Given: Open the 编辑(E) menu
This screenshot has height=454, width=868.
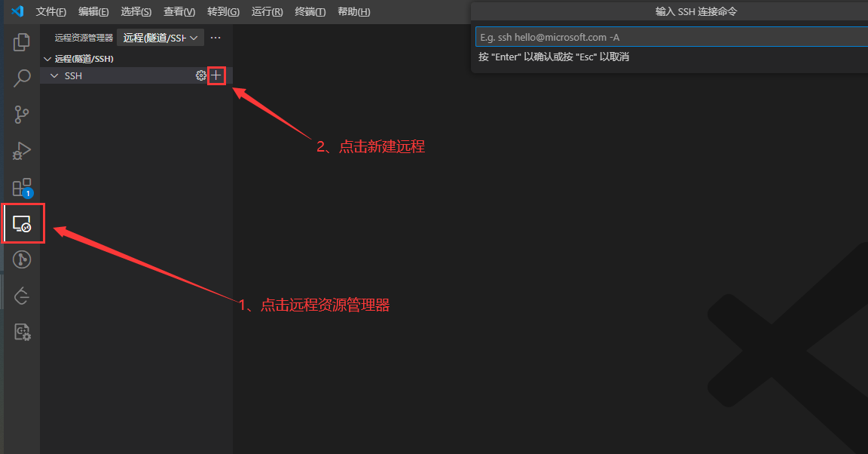Looking at the screenshot, I should [93, 11].
